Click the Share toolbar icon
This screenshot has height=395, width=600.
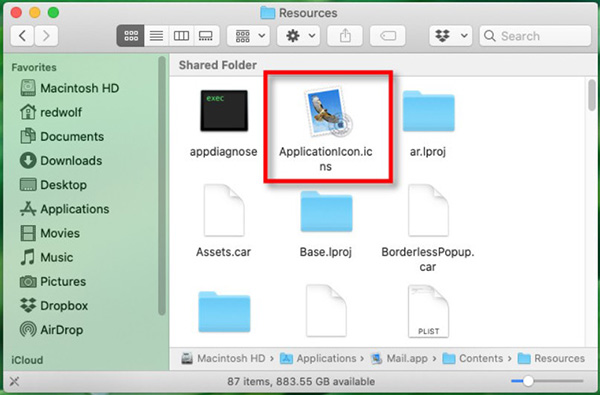[345, 36]
